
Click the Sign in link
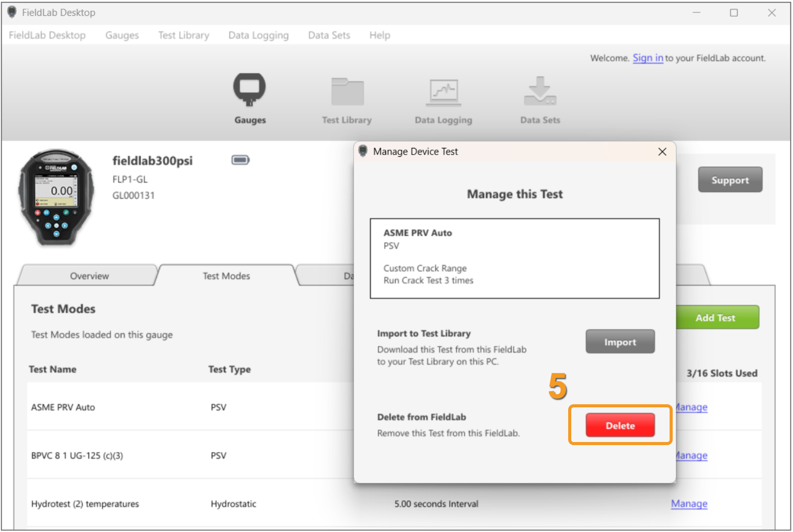click(648, 58)
